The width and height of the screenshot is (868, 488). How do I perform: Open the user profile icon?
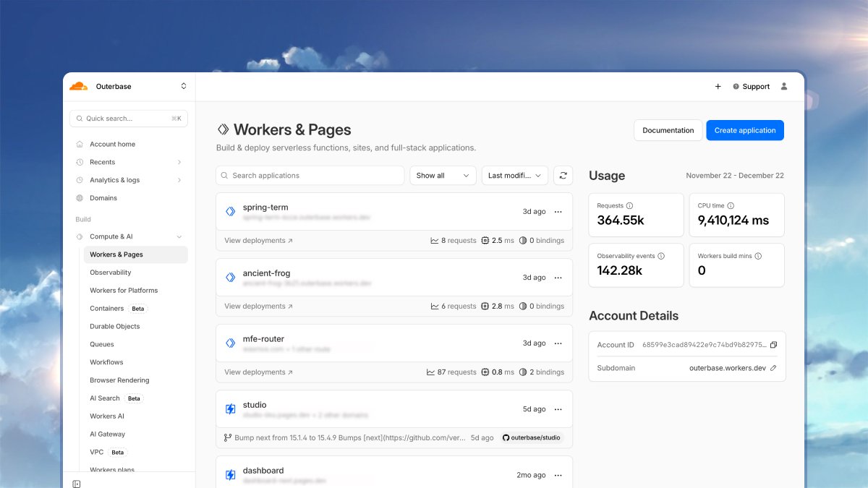tap(784, 86)
